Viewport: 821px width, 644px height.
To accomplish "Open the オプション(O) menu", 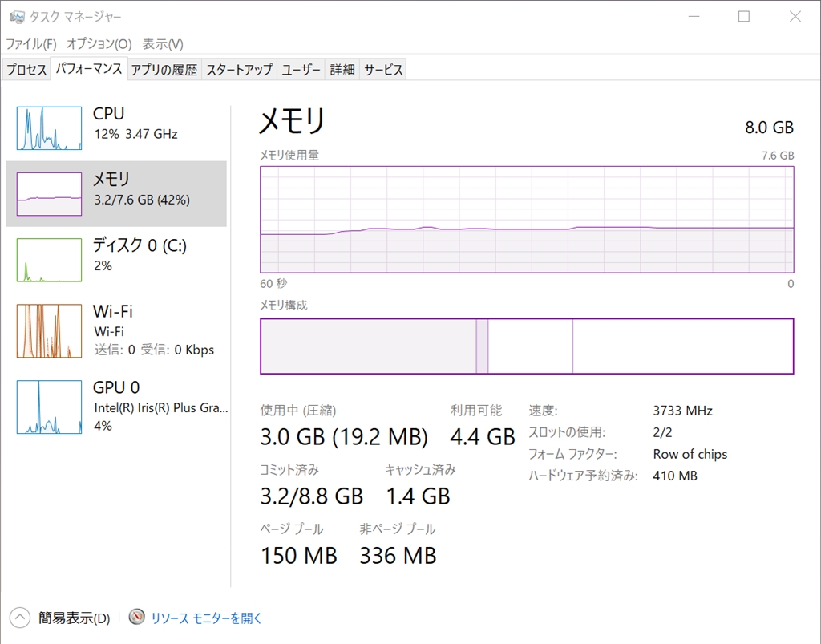I will click(x=99, y=43).
